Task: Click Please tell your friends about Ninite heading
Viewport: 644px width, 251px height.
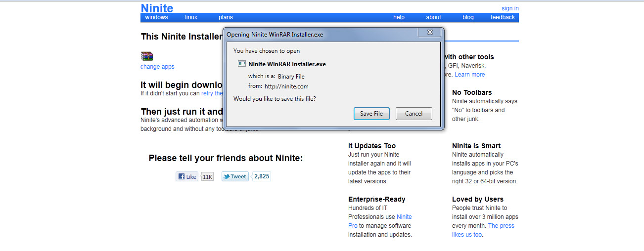Action: click(x=226, y=158)
